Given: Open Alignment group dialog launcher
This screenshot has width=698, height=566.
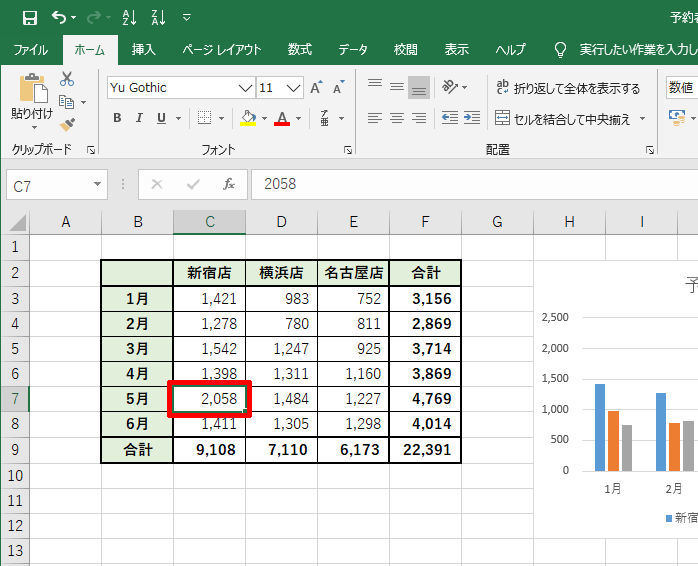Looking at the screenshot, I should click(x=650, y=150).
